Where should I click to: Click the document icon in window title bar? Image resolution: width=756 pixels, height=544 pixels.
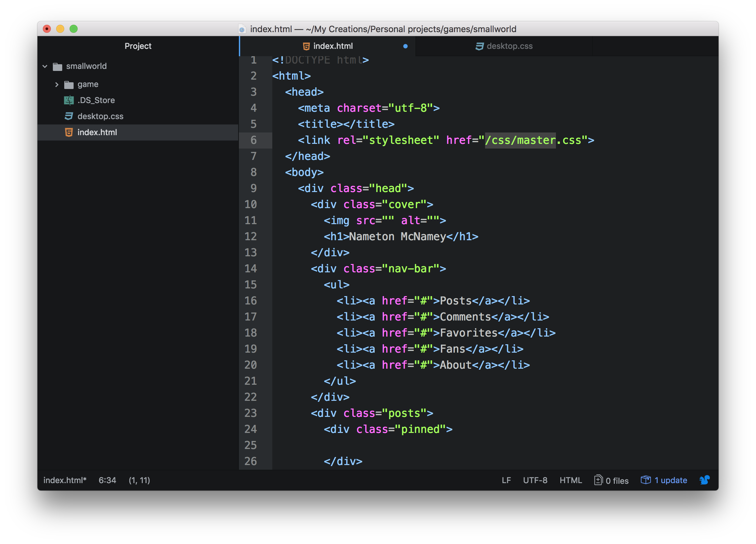242,29
